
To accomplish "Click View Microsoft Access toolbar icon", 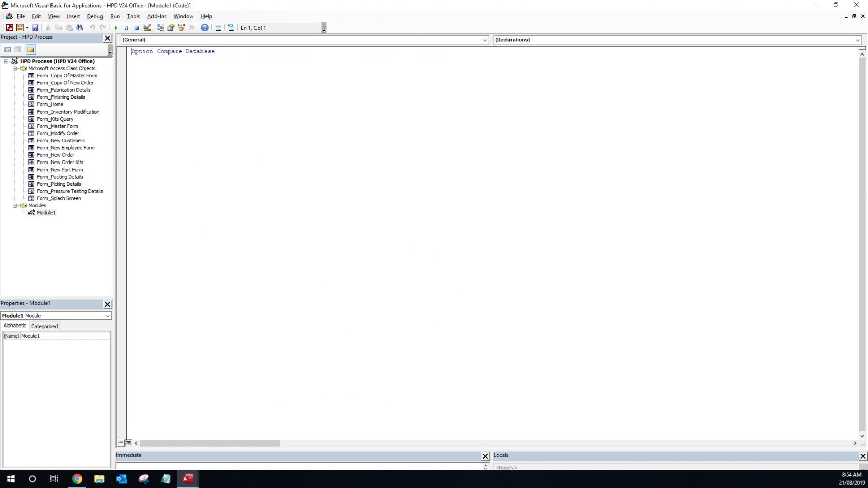I will (9, 28).
